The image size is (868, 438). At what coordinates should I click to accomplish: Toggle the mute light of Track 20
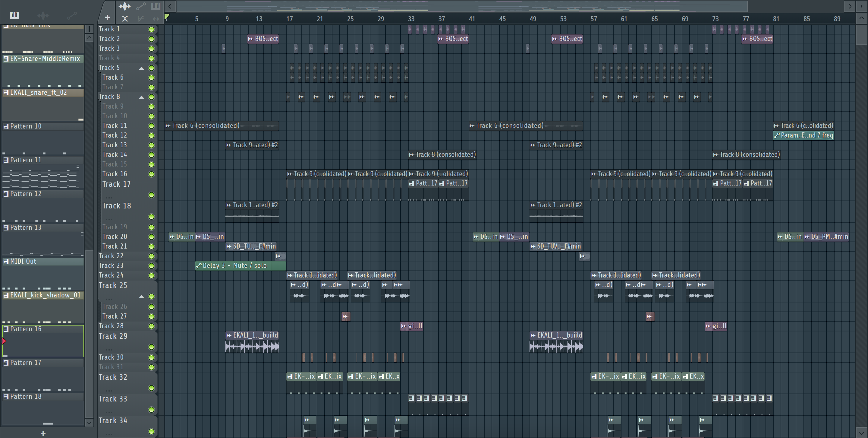pos(152,237)
